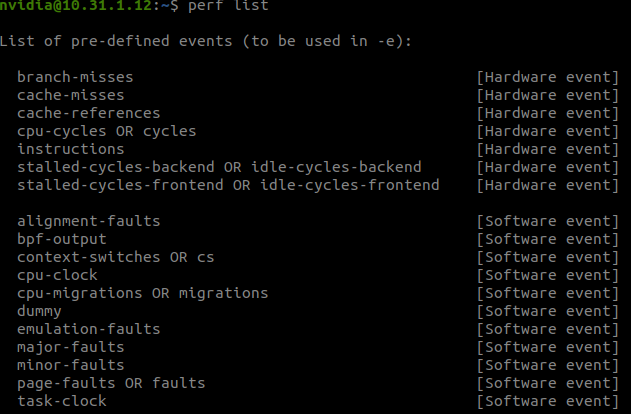Click the cache-references event entry
The image size is (631, 414).
(x=88, y=113)
